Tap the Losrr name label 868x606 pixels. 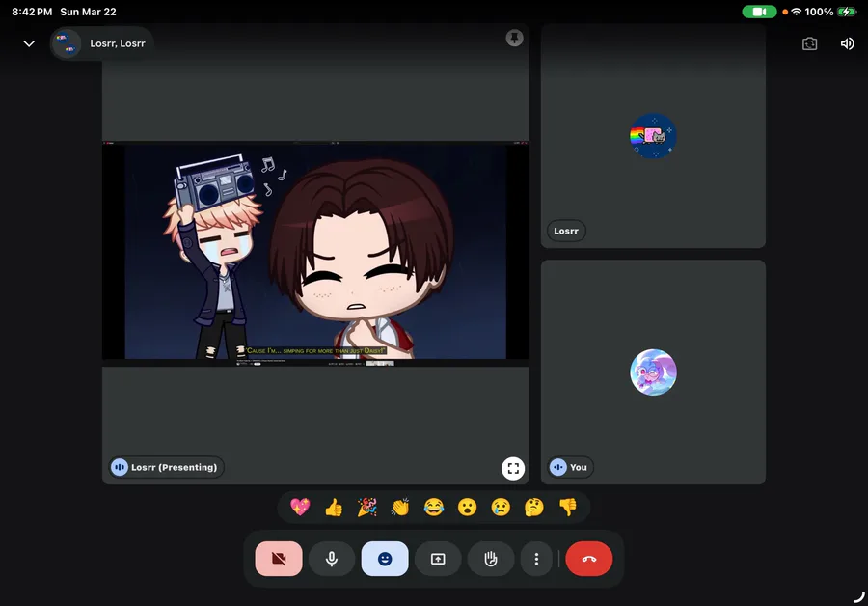pos(566,231)
